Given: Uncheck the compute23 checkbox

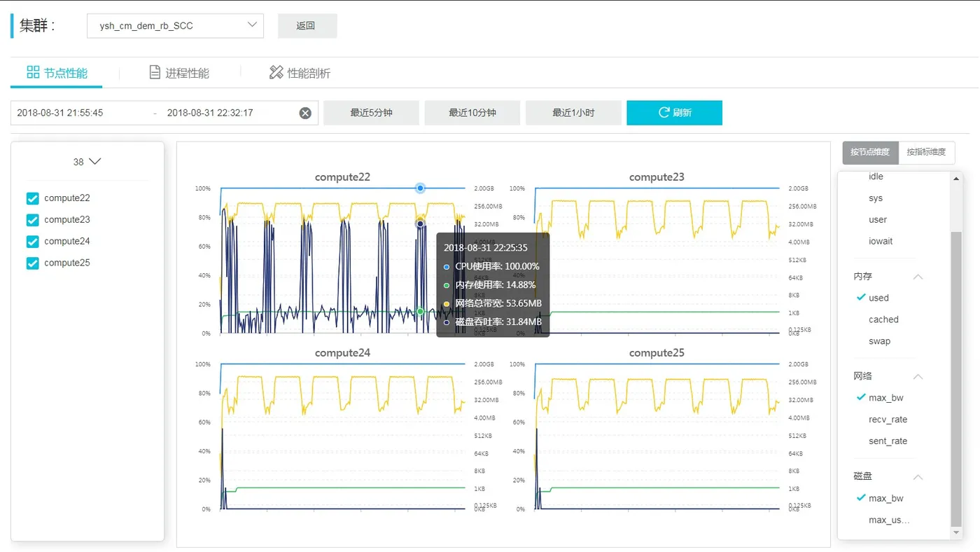Looking at the screenshot, I should 32,220.
